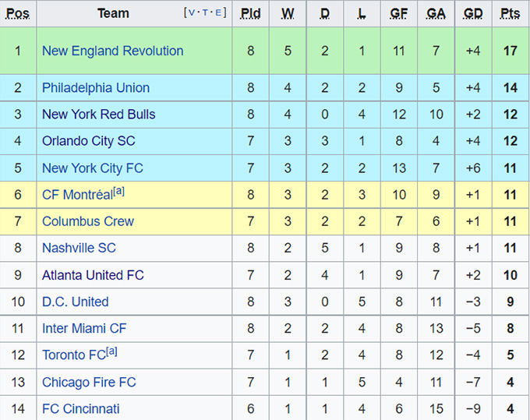Select the Orlando City SC link
The image size is (530, 420).
pyautogui.click(x=88, y=141)
